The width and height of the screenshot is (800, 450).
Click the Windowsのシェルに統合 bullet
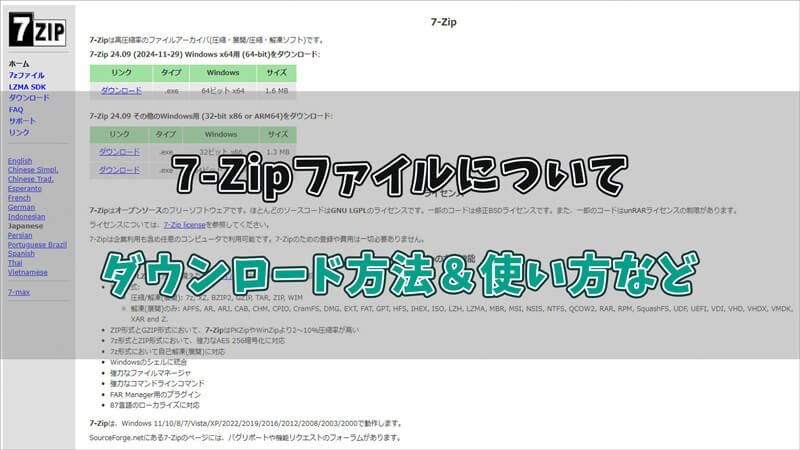click(148, 362)
